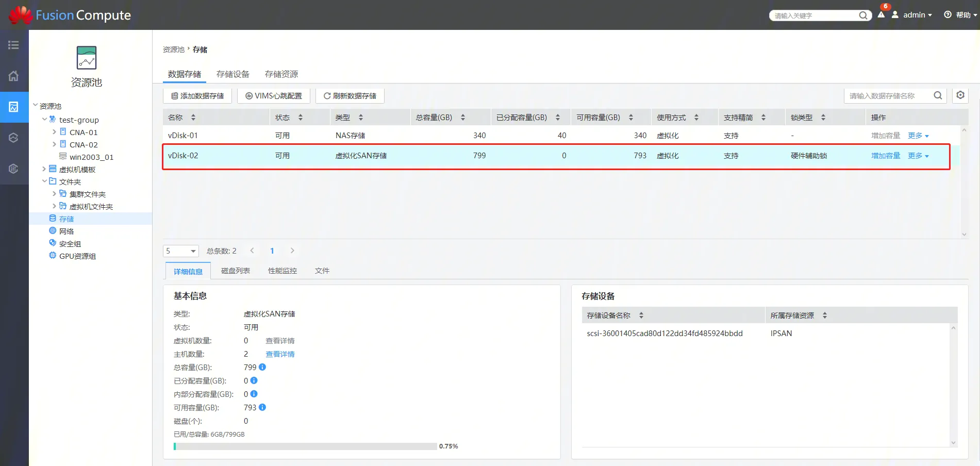The width and height of the screenshot is (980, 466).
Task: Sort by 锁类型 column sort icon
Action: click(x=823, y=118)
